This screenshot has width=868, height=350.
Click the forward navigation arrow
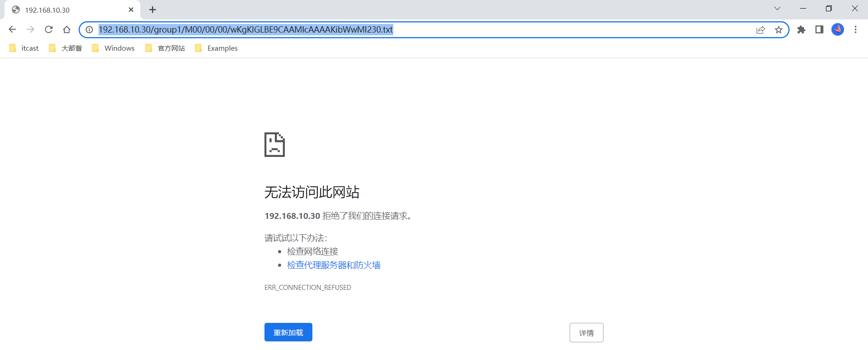[30, 29]
